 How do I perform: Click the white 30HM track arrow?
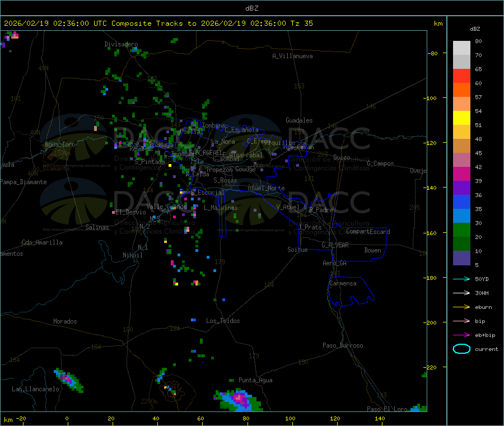[x=461, y=293]
